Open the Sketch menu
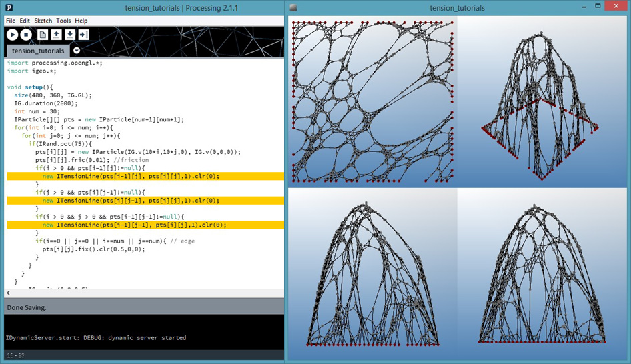 tap(43, 21)
